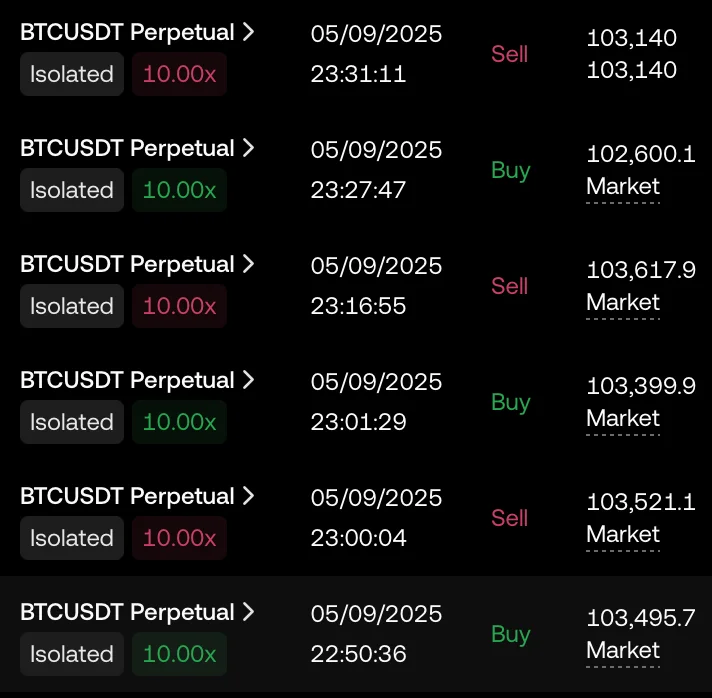Select the Isolated tag on the 22:50:36 order

tap(72, 654)
